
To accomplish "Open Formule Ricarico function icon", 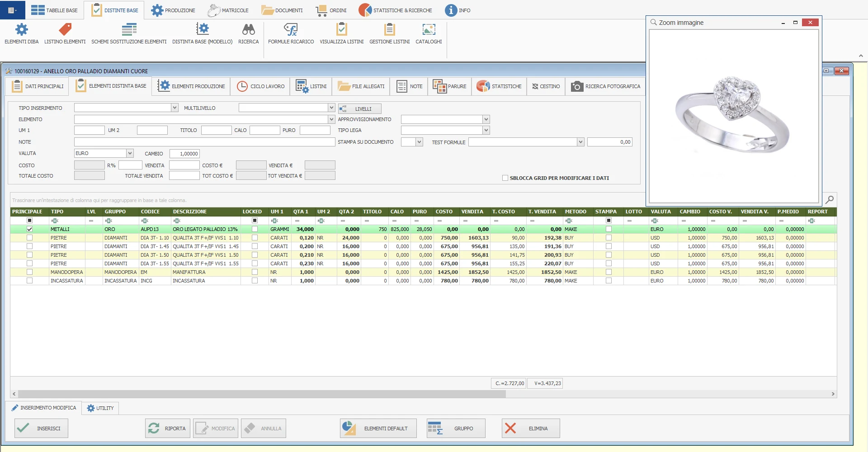I will (x=291, y=30).
